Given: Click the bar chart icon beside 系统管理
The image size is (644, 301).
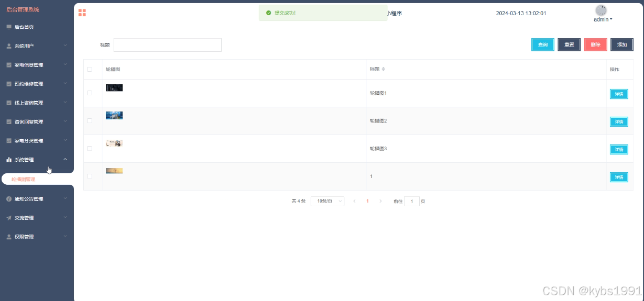Looking at the screenshot, I should coord(9,160).
